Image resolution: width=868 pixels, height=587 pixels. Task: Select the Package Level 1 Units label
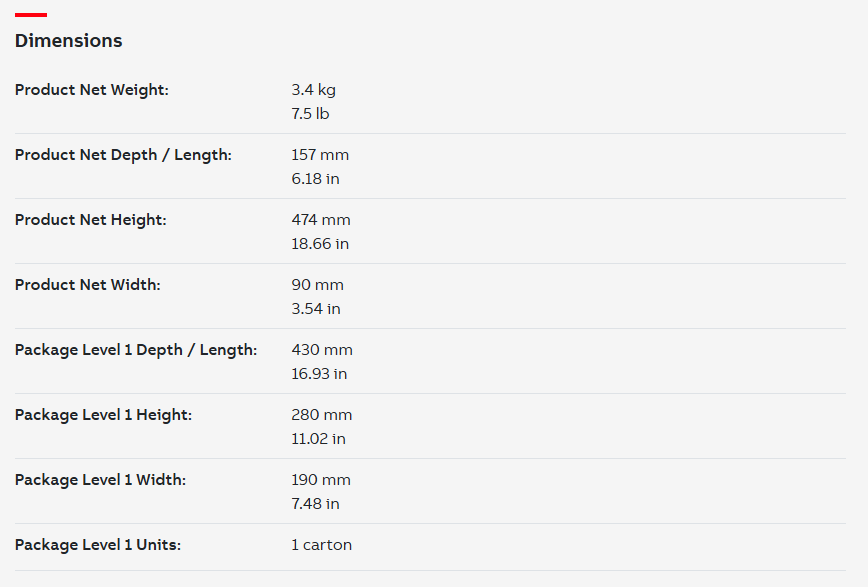98,545
